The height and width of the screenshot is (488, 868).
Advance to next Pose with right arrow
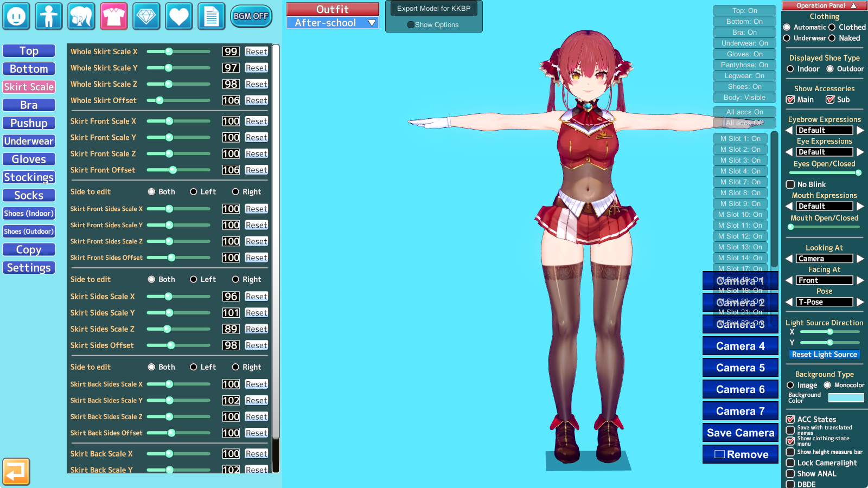click(860, 302)
